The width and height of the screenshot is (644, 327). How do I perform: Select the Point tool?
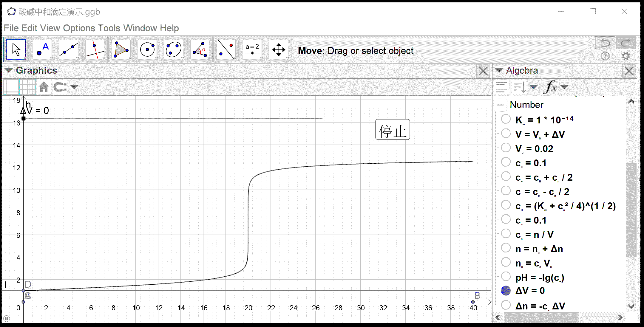(42, 49)
